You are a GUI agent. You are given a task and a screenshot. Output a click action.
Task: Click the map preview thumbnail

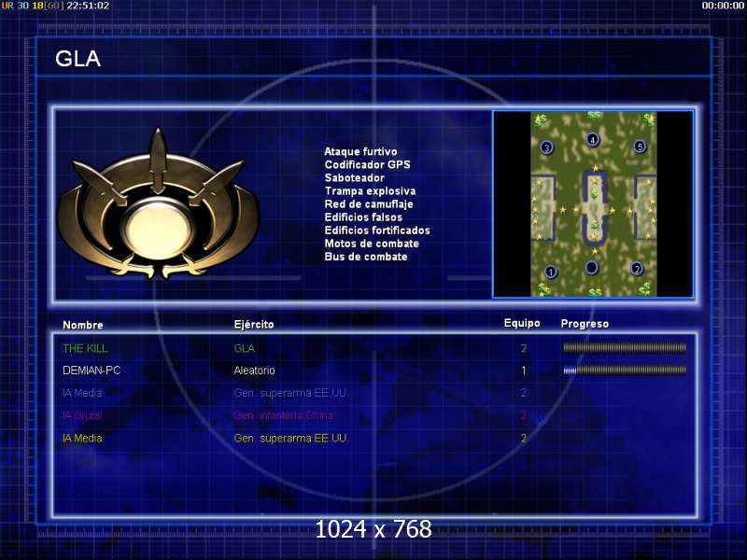pyautogui.click(x=593, y=204)
